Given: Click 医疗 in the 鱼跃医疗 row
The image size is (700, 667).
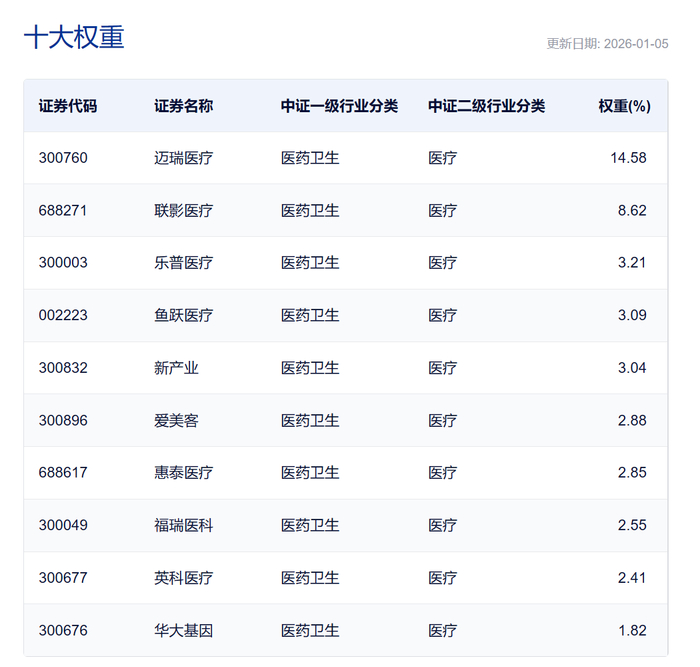Looking at the screenshot, I should pos(442,315).
